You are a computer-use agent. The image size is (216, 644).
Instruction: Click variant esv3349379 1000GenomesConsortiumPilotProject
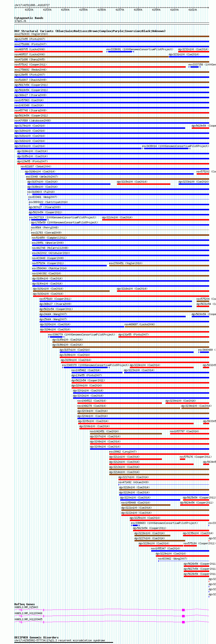(95, 365)
